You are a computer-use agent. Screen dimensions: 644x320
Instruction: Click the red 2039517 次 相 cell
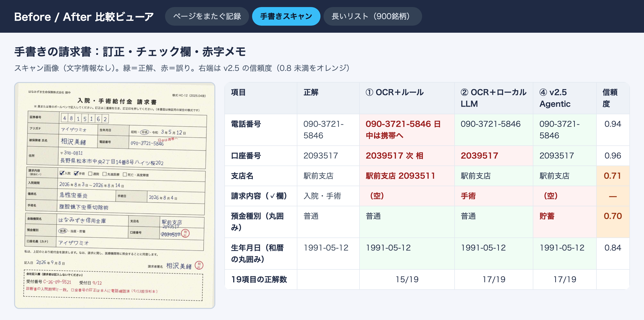pyautogui.click(x=407, y=156)
